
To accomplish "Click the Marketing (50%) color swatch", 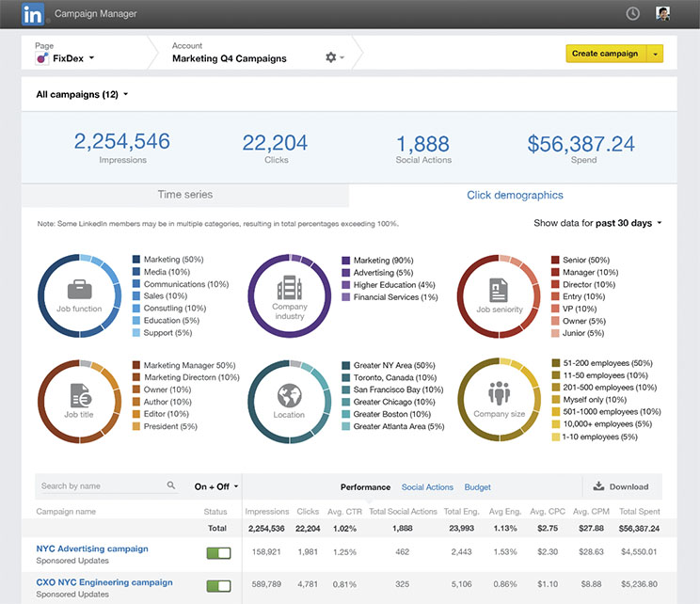I will 136,260.
